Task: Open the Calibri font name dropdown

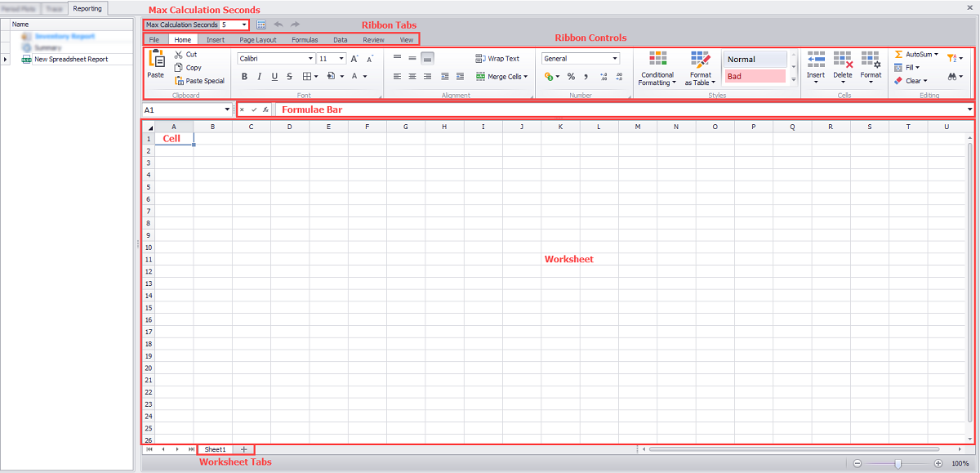Action: coord(310,59)
